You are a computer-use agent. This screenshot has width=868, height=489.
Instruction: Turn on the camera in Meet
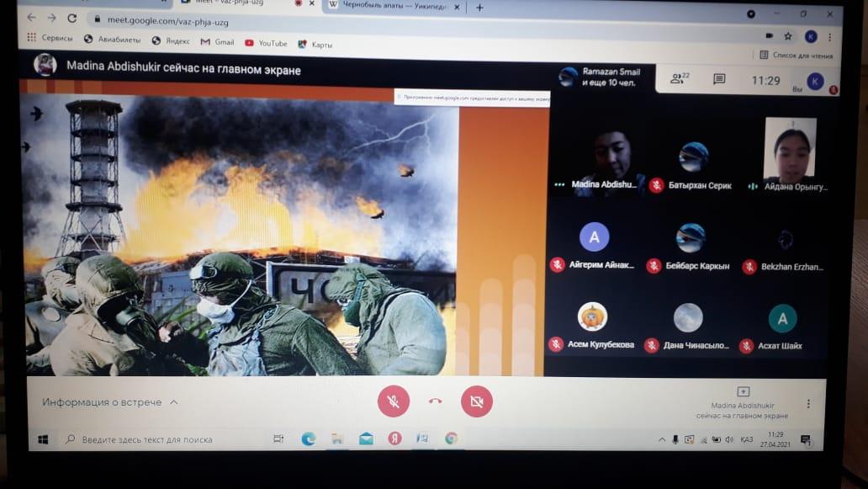coord(476,401)
